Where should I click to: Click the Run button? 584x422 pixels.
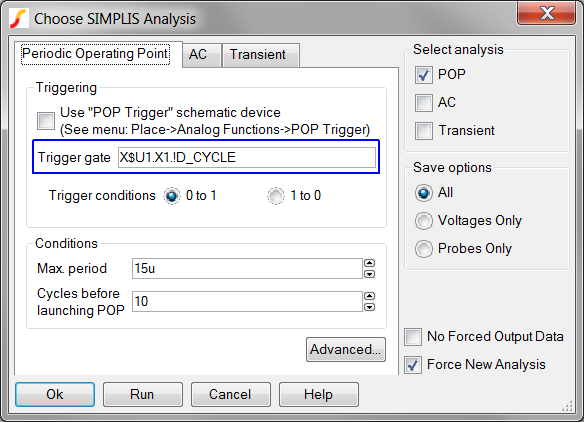click(x=143, y=394)
